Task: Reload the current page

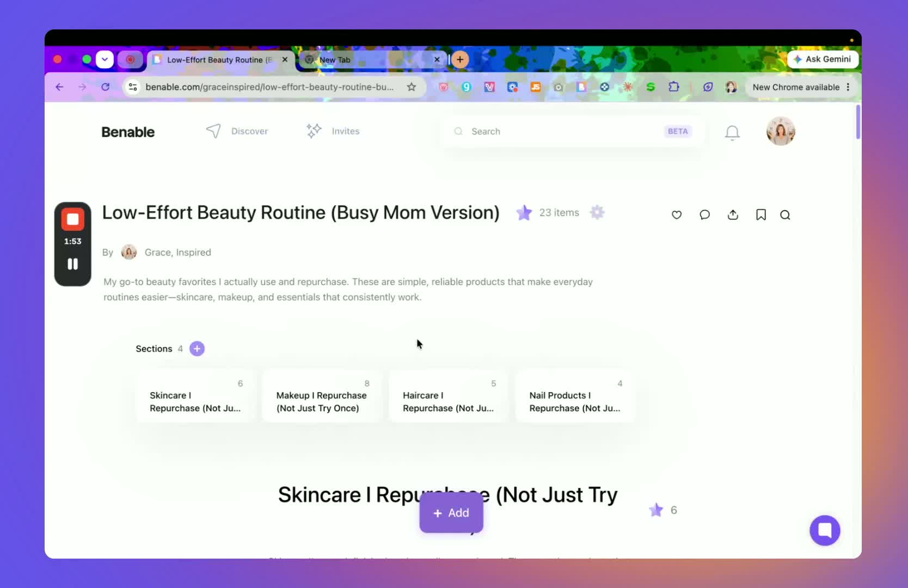Action: pyautogui.click(x=105, y=87)
